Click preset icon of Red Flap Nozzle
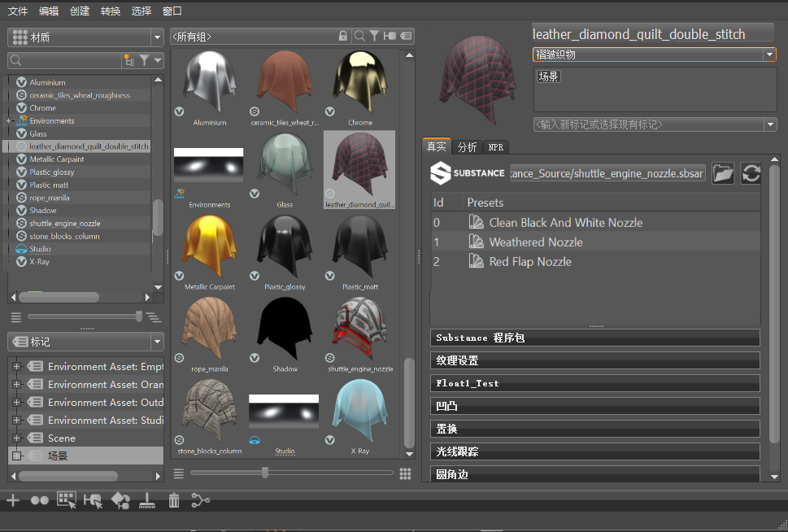The width and height of the screenshot is (788, 532). pos(476,260)
